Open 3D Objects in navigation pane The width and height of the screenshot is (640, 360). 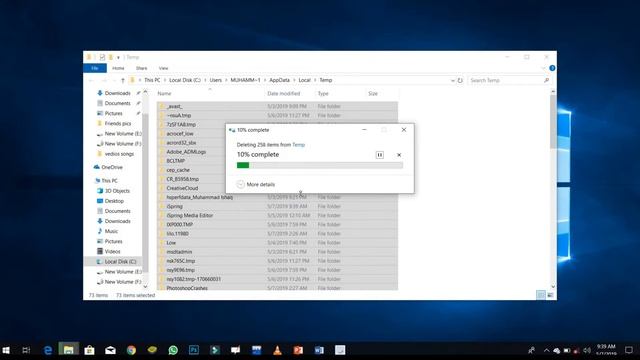[117, 191]
